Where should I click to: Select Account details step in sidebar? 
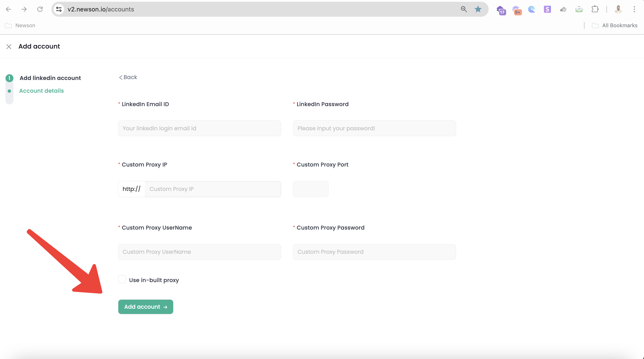click(41, 91)
